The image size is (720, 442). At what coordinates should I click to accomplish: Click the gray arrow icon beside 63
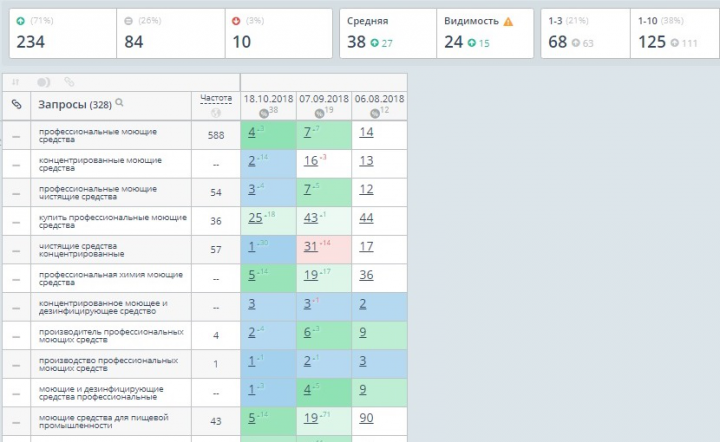point(576,43)
